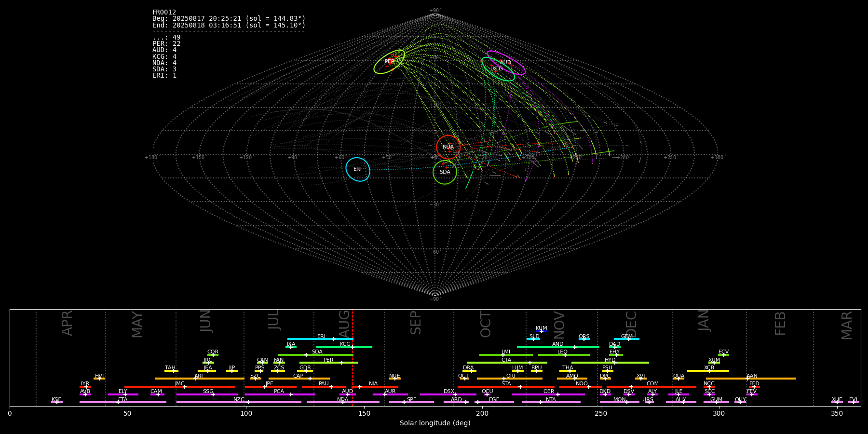Click the NTA shower bar in timeline
Screen dimensions: 868x434
(551, 402)
